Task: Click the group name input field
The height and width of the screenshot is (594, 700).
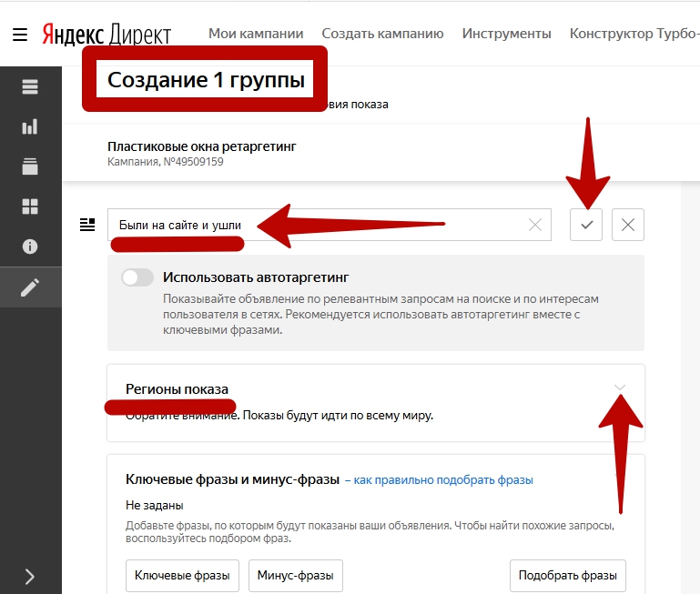Action: 329,225
